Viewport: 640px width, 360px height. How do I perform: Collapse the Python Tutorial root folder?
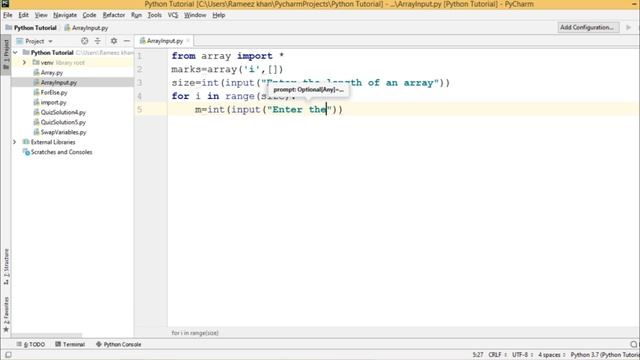click(15, 53)
